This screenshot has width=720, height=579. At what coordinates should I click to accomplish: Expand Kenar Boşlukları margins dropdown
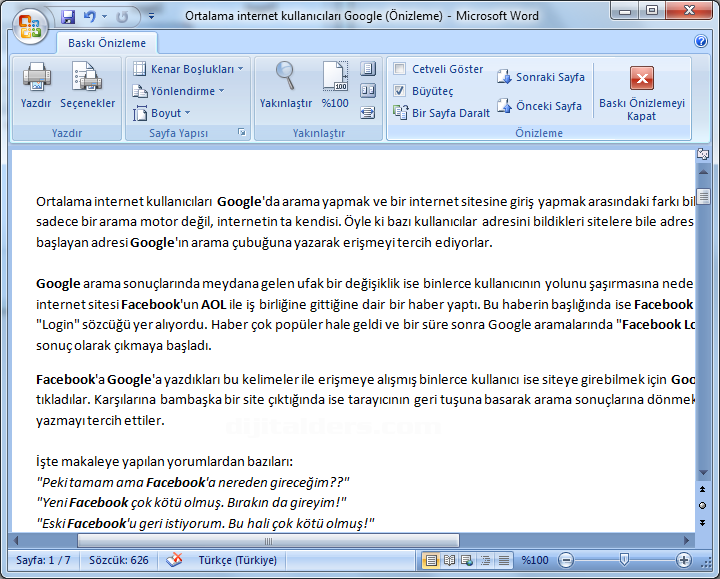pos(188,69)
